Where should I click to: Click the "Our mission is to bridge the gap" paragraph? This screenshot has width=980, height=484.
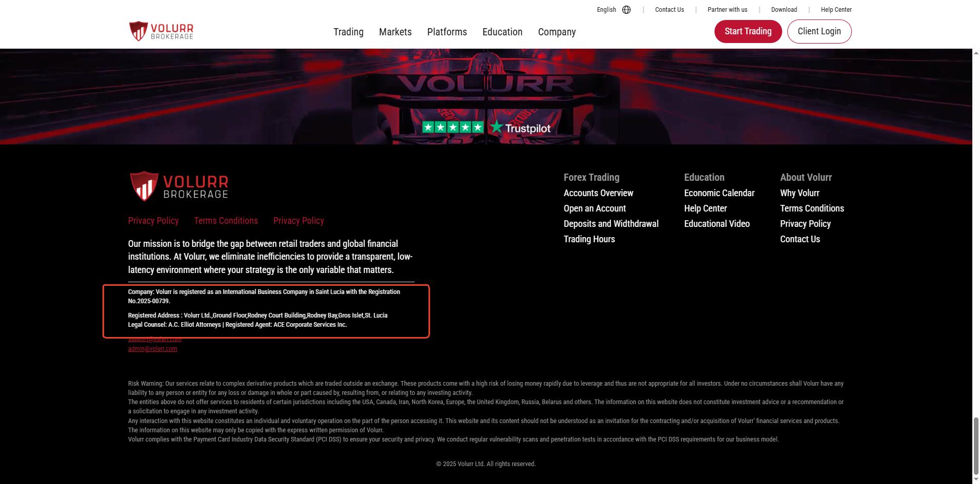271,257
